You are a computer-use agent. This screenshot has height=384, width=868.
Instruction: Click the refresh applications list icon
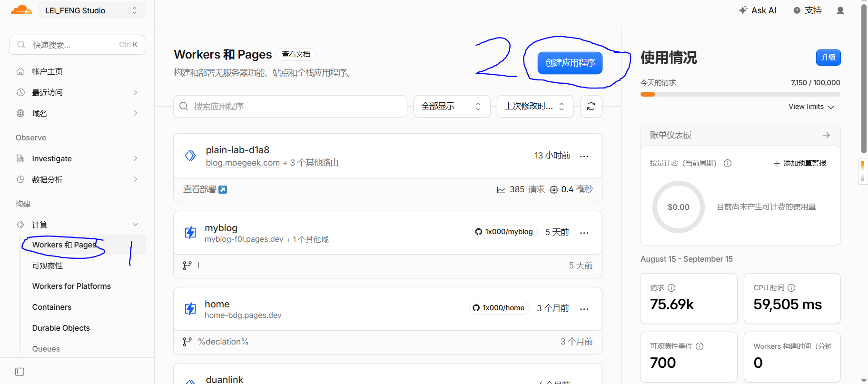(591, 106)
